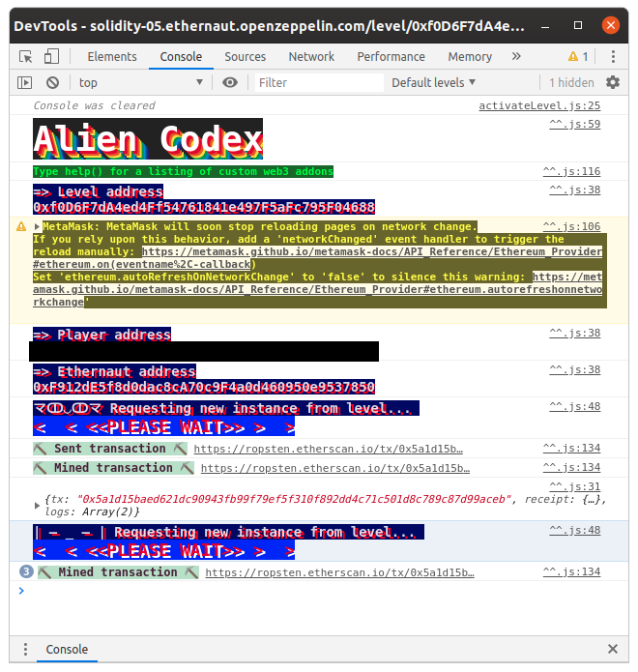Maximize the DevTools window
The image size is (638, 672).
click(578, 26)
